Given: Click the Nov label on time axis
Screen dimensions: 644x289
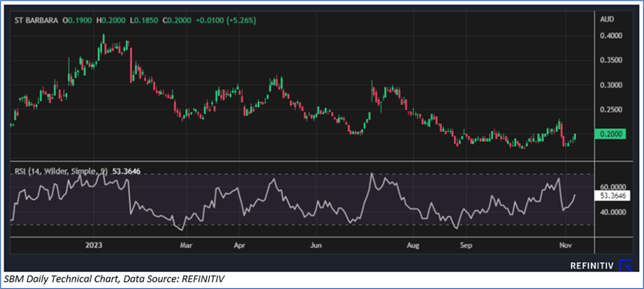Looking at the screenshot, I should point(565,245).
